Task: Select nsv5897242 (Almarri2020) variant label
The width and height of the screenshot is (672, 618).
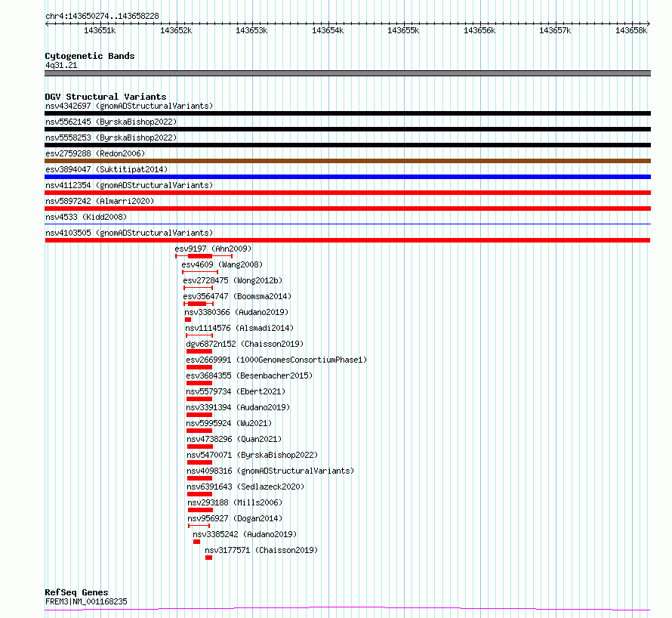Action: (x=100, y=201)
